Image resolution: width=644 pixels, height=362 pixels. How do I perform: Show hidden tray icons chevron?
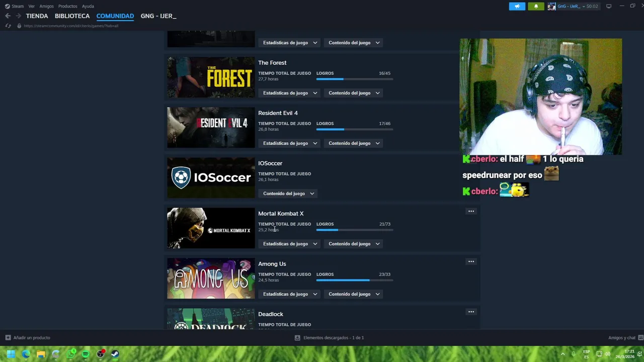(562, 354)
